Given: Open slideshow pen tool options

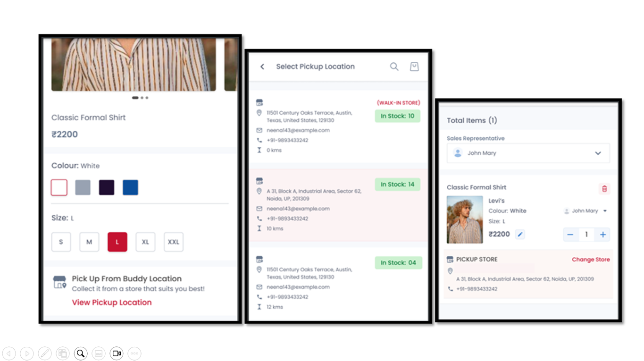Looking at the screenshot, I should coord(45,353).
